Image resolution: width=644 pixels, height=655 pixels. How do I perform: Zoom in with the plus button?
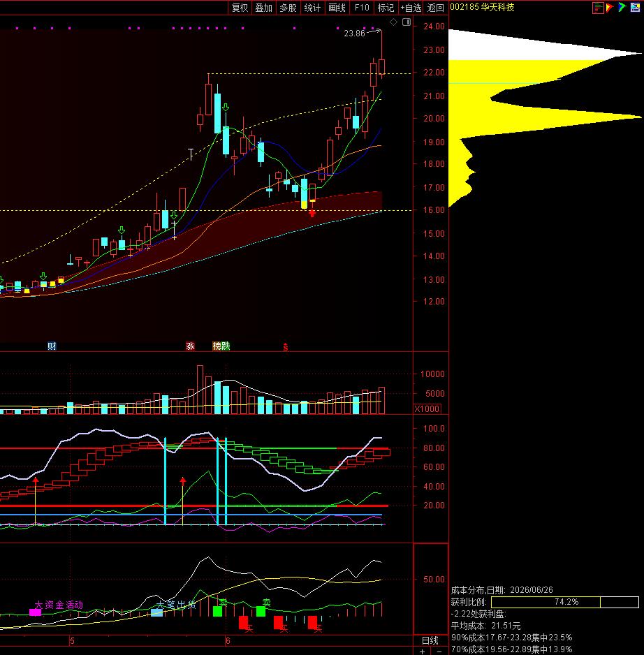422,652
